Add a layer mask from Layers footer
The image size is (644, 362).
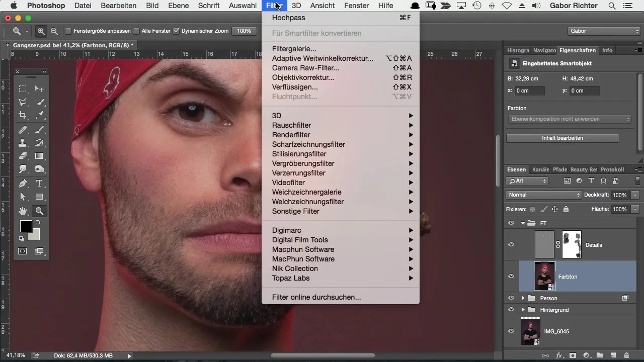point(573,355)
